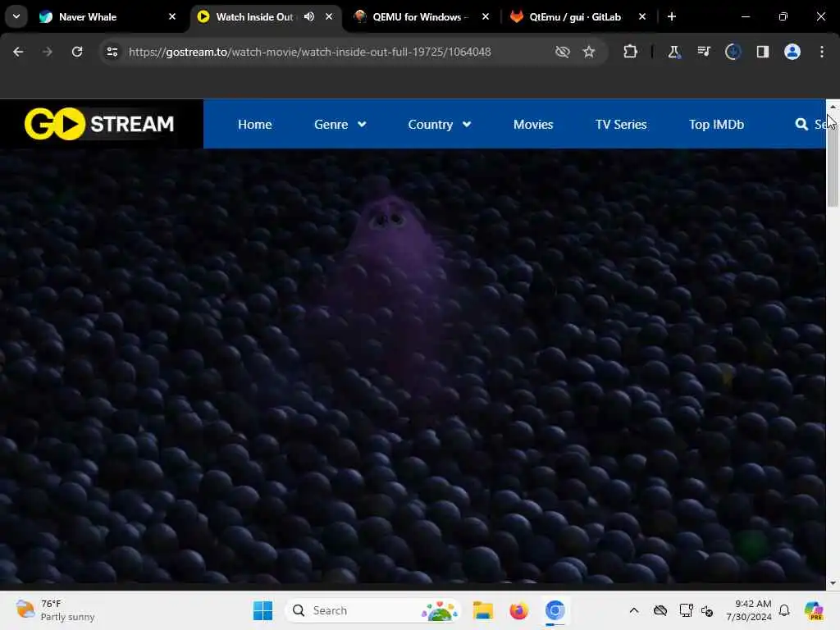
Task: Open the Chrome three-dot menu
Action: [822, 52]
